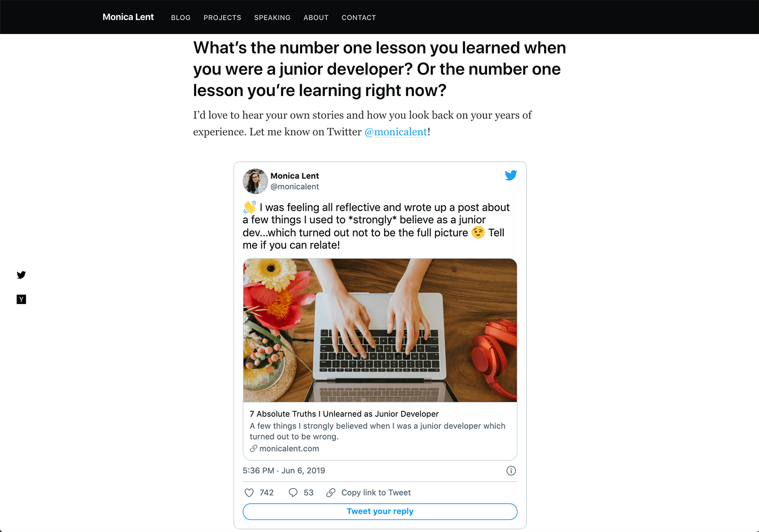Select Copy link to Tweet
759x532 pixels.
click(376, 493)
